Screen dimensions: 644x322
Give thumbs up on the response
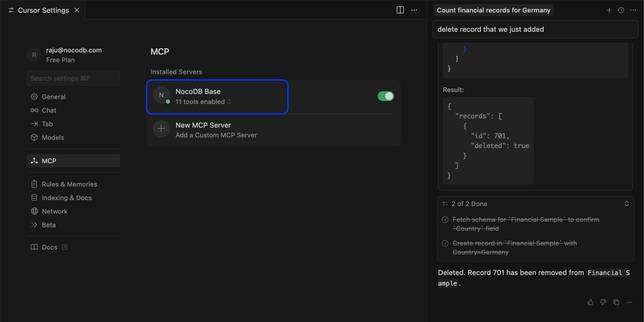[590, 302]
